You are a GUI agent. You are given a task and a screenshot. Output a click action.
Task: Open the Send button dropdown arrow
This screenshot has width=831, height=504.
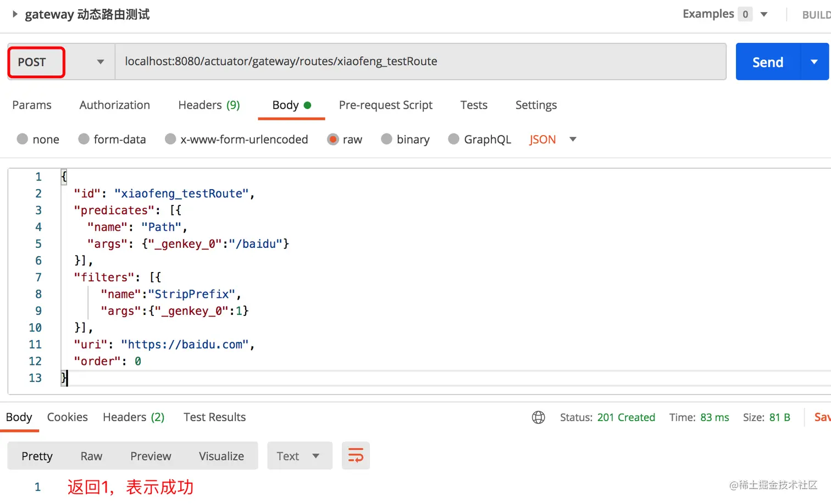click(815, 62)
